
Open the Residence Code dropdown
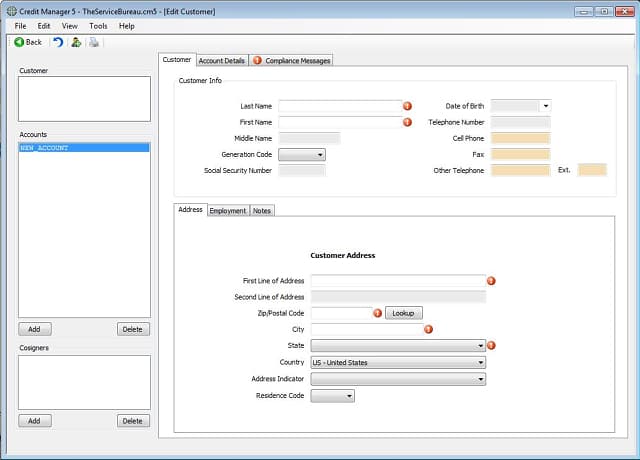click(332, 396)
